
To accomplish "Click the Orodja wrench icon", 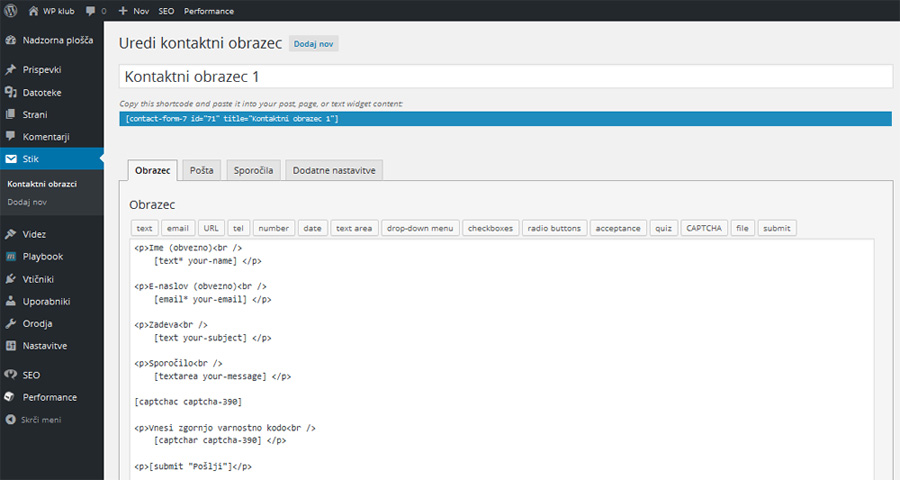I will pos(10,324).
